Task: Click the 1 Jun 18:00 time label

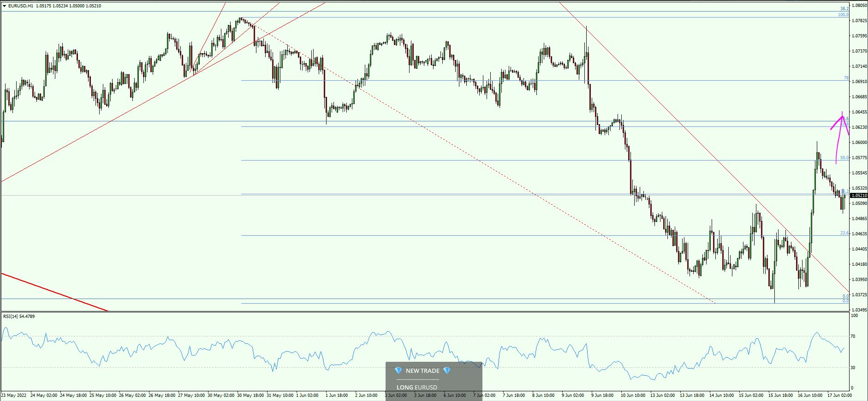Action: point(337,395)
